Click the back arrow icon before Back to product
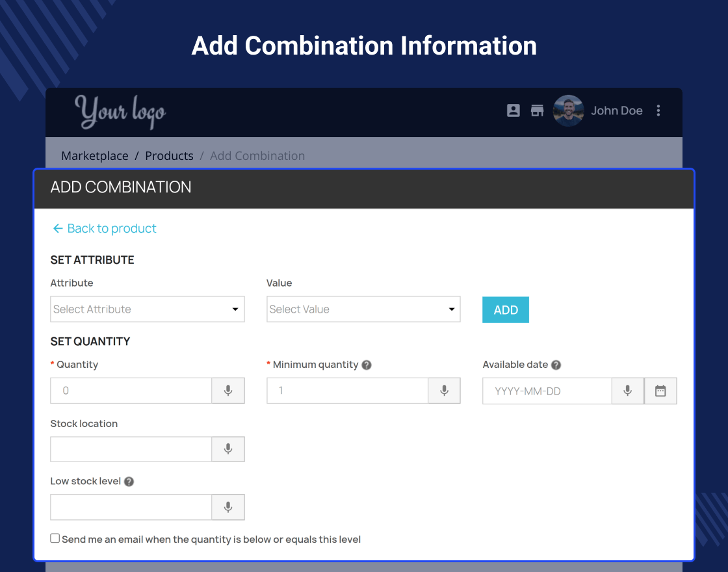Viewport: 728px width, 572px height. pos(58,228)
